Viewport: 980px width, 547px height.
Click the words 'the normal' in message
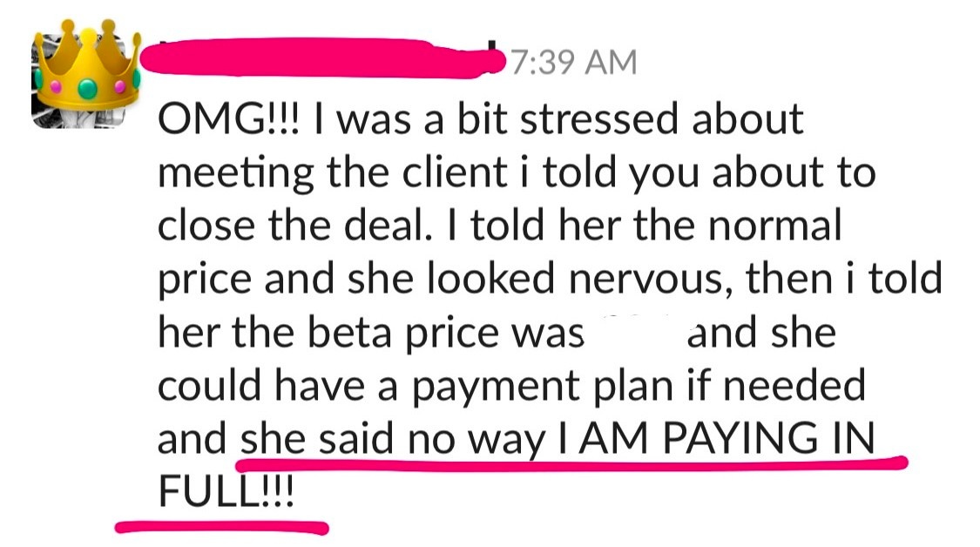pyautogui.click(x=738, y=226)
